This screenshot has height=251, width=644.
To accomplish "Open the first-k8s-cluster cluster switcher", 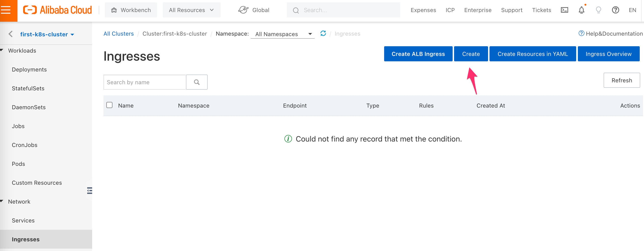I will pos(47,34).
